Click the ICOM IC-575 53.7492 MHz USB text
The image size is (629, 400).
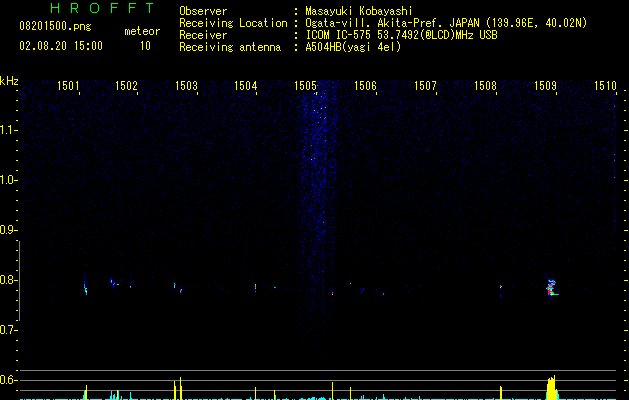402,35
